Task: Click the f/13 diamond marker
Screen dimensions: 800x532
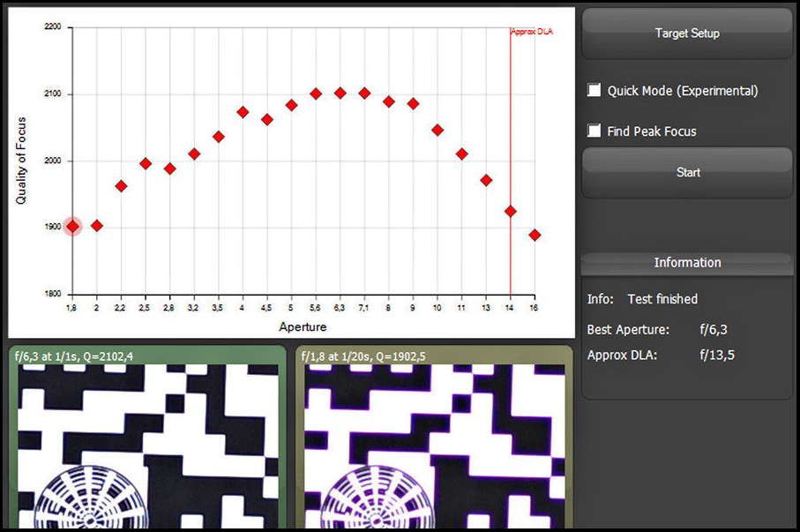Action: (486, 180)
